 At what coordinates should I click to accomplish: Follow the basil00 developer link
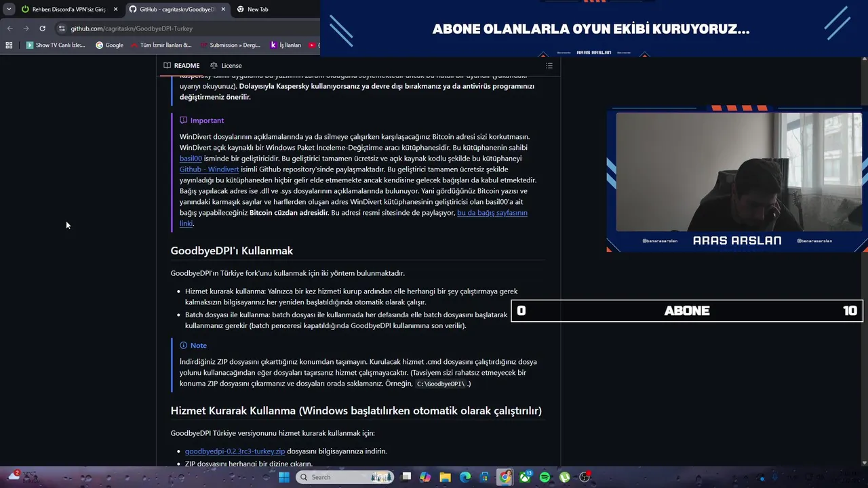coord(191,159)
